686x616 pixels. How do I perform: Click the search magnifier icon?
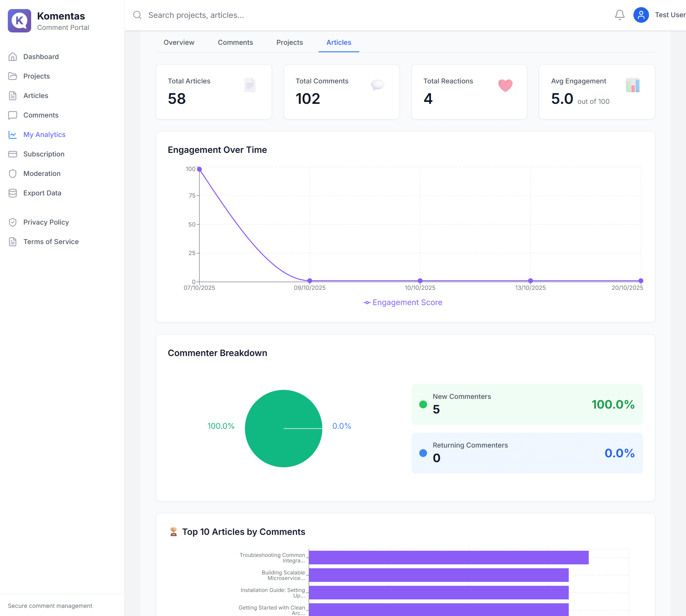click(x=137, y=15)
